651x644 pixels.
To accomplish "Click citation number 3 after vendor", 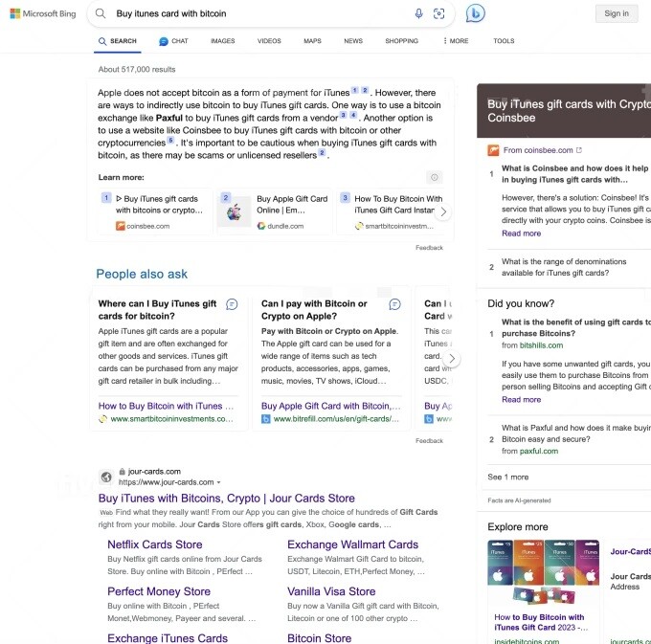I will [343, 115].
